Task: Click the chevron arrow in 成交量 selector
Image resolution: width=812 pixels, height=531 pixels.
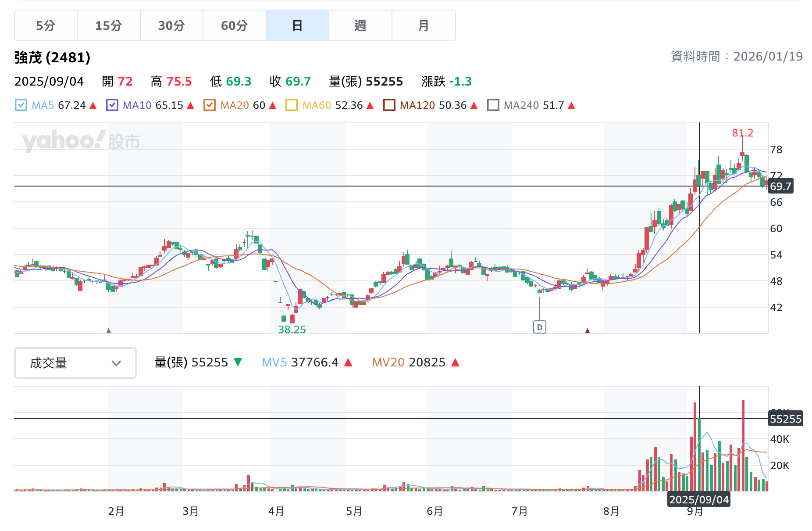Action: pyautogui.click(x=116, y=363)
